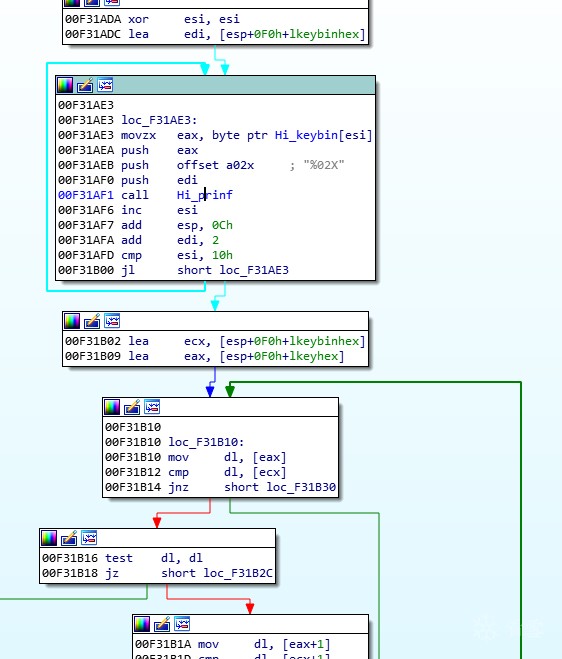Image resolution: width=562 pixels, height=659 pixels.
Task: Click the address-only line 00F31AE3
Action: coord(86,105)
